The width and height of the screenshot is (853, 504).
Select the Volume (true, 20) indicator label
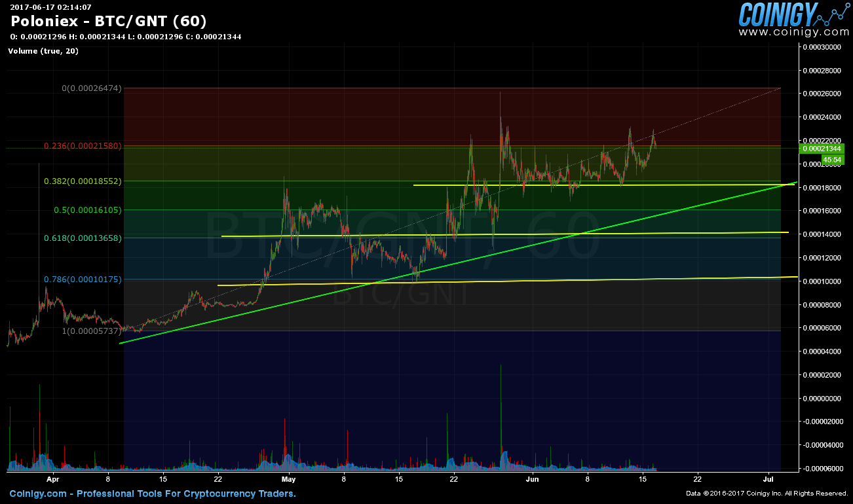(x=43, y=51)
